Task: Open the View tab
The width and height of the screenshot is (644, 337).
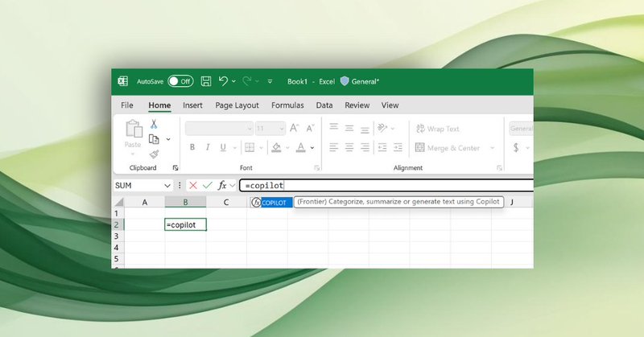Action: tap(390, 105)
